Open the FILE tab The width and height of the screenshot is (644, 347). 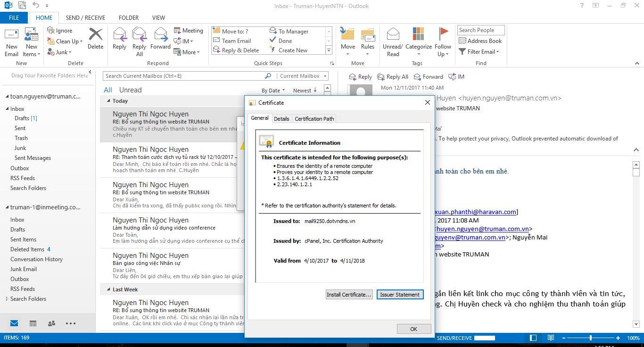coord(14,18)
